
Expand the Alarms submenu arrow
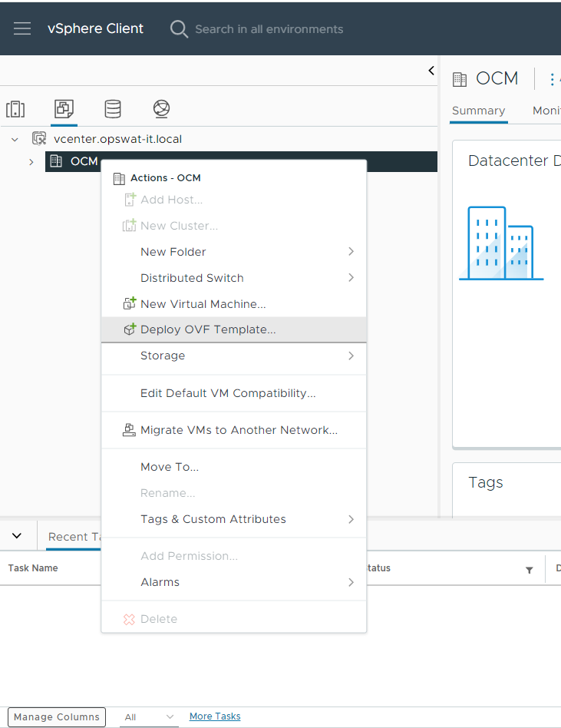pos(351,582)
